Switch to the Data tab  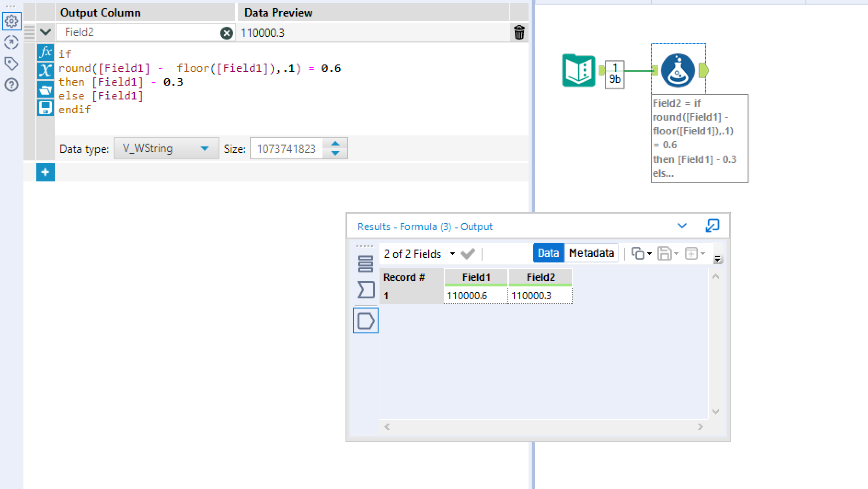548,253
